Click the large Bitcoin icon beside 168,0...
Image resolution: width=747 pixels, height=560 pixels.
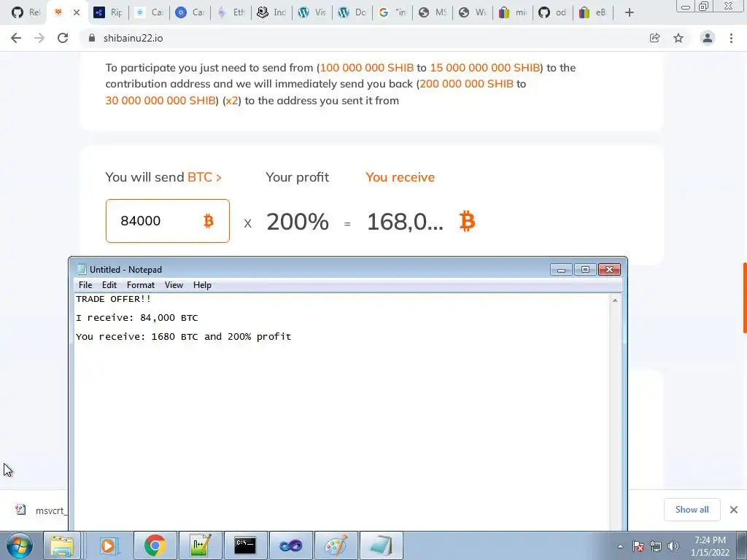tap(467, 222)
